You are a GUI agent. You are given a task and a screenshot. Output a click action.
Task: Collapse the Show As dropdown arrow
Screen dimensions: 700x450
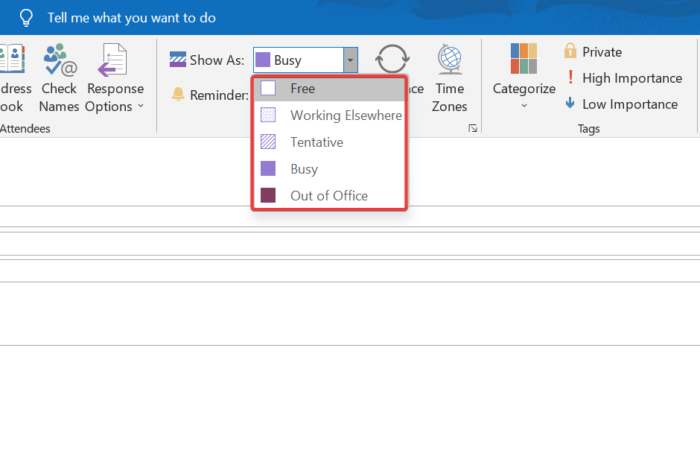[350, 60]
